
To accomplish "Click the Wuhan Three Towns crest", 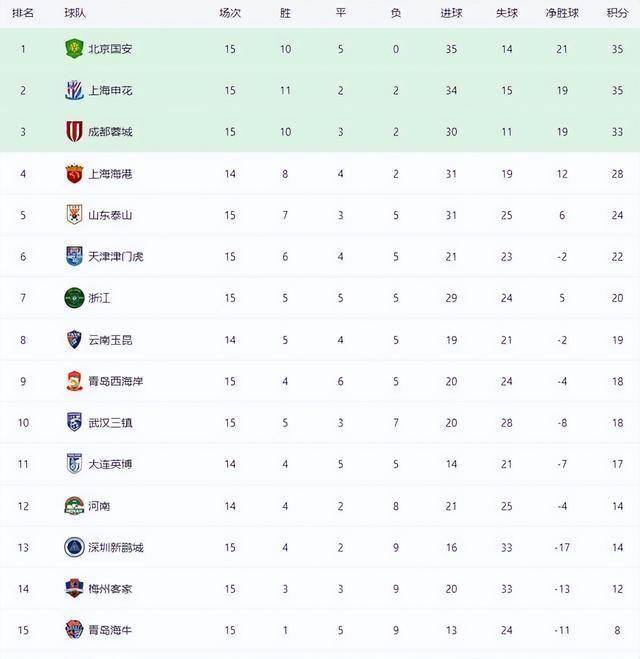I will (74, 422).
